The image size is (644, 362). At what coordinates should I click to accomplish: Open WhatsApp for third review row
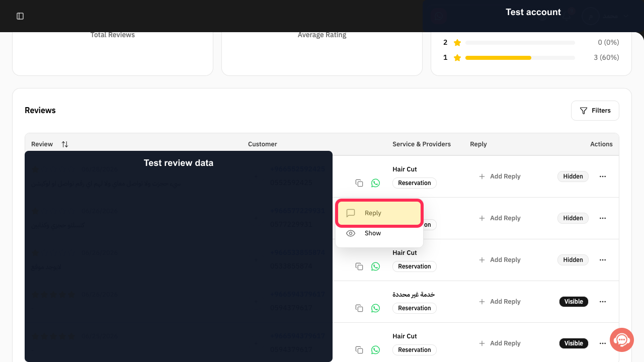click(x=375, y=266)
